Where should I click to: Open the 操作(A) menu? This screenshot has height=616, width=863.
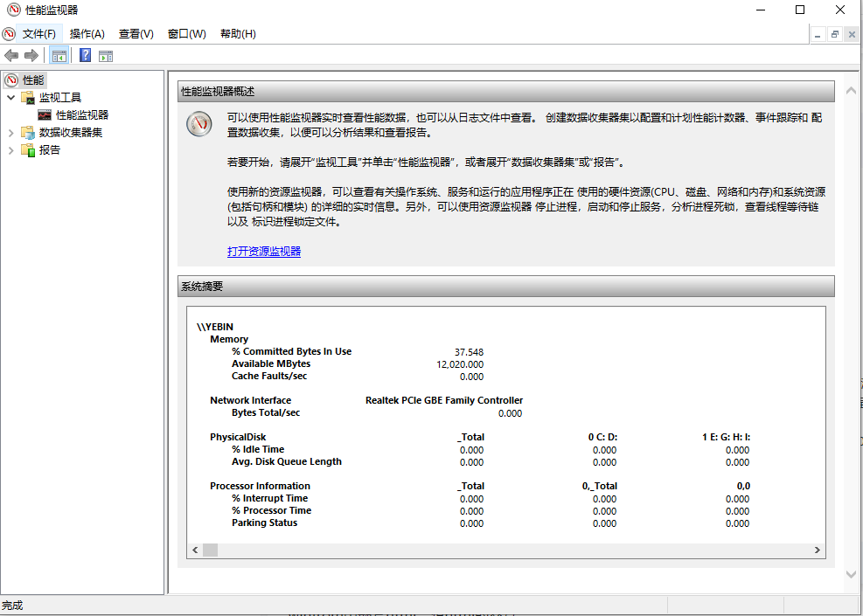coord(87,34)
